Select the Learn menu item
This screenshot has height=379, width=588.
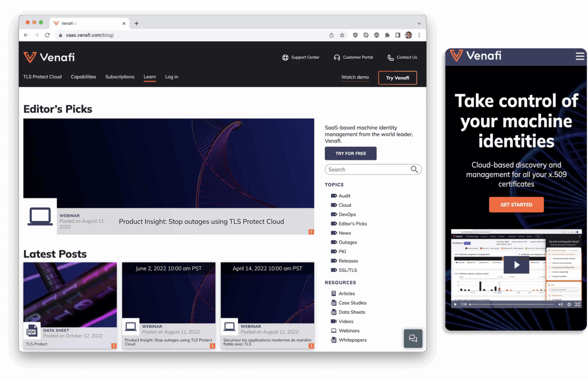tap(150, 77)
